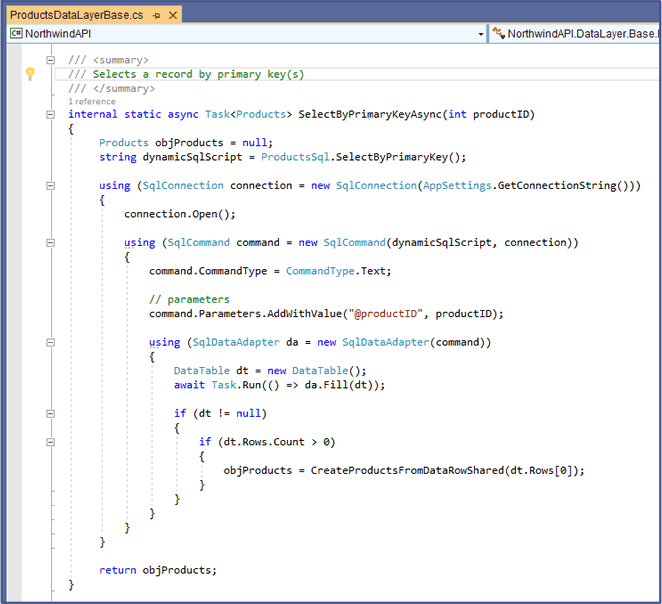The width and height of the screenshot is (662, 604).
Task: Open the NorthwindAPI project dropdown
Action: click(x=481, y=34)
